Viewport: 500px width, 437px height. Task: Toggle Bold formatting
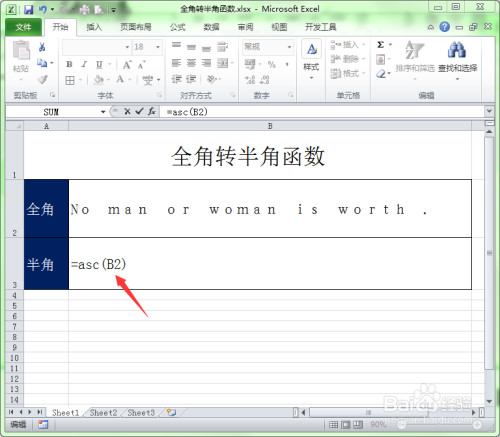(69, 64)
